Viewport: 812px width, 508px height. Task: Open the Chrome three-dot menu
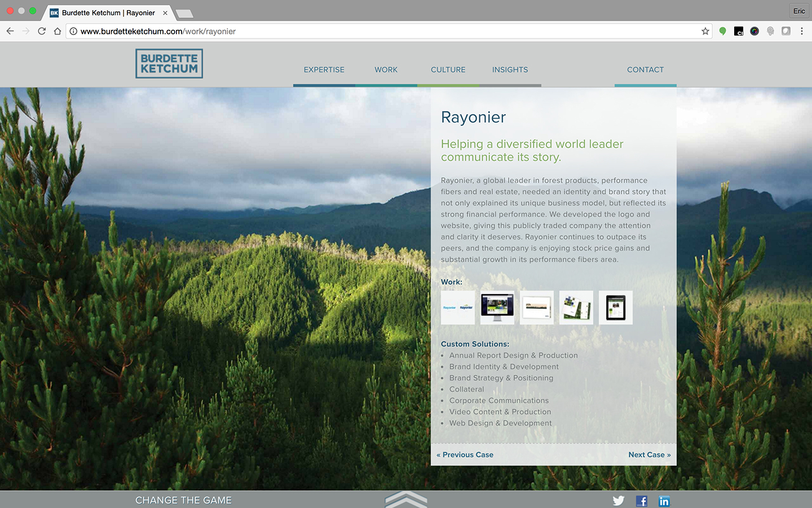click(x=802, y=31)
